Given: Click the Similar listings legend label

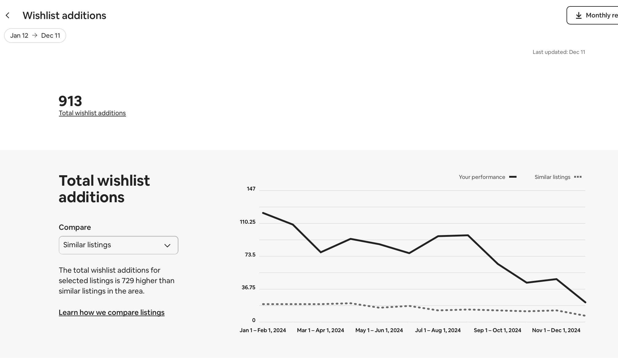Looking at the screenshot, I should click(552, 177).
